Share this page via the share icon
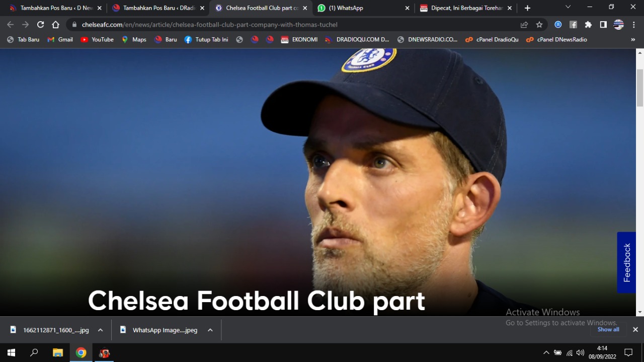 524,25
